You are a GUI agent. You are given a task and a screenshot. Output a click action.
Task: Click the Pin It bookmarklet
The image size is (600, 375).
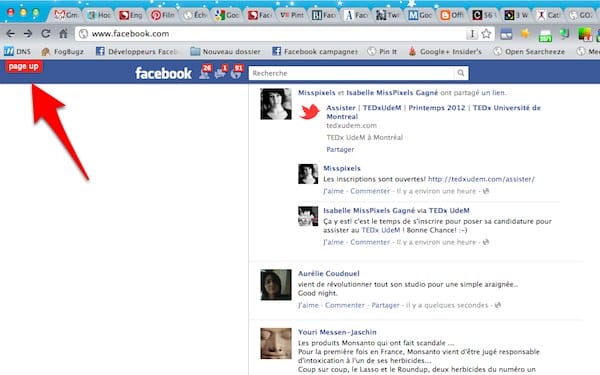(x=382, y=51)
